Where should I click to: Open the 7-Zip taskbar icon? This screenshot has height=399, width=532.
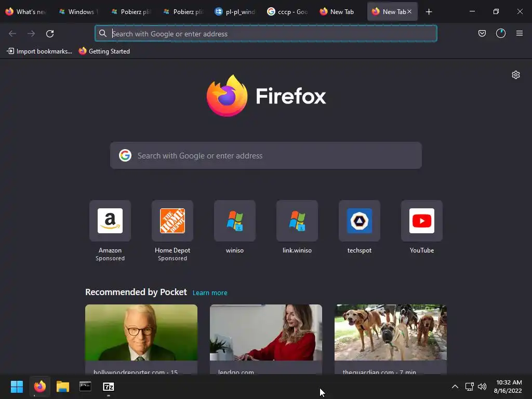(108, 387)
